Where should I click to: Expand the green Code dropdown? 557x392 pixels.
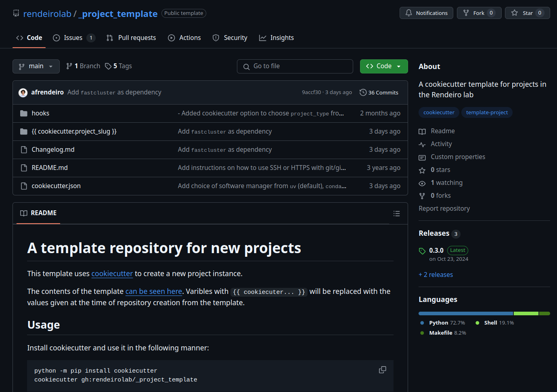(383, 66)
